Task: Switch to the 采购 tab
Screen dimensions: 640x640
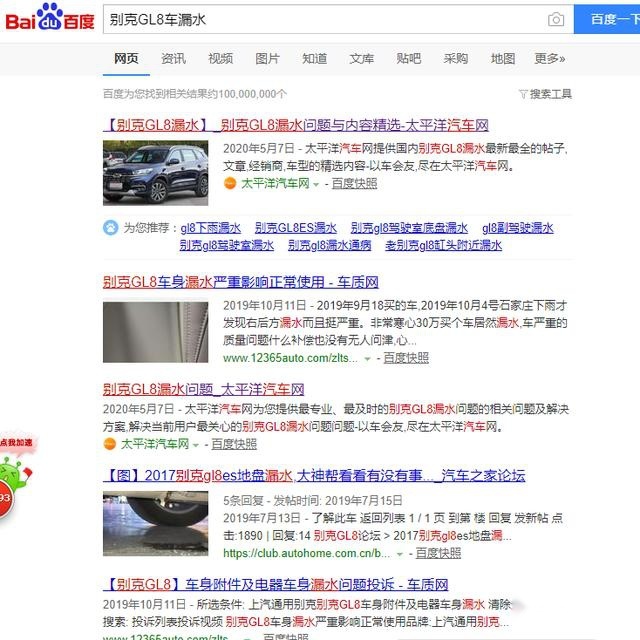Action: click(x=456, y=59)
